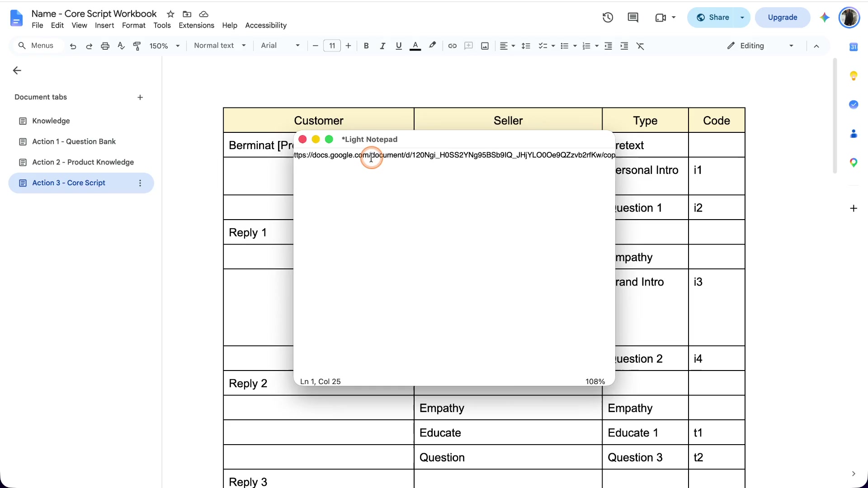
Task: Click the Upgrade button
Action: point(783,18)
